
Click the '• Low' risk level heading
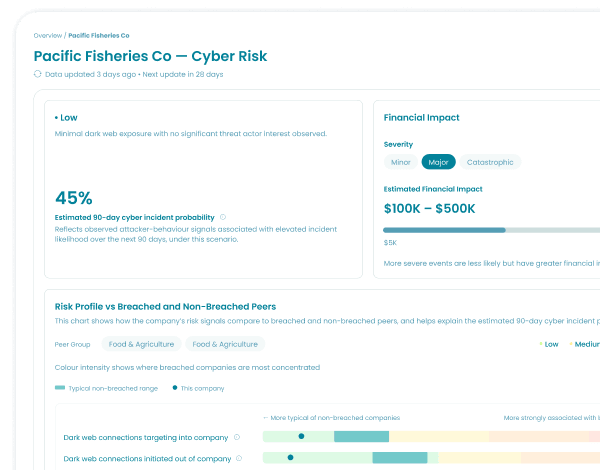[x=66, y=118]
